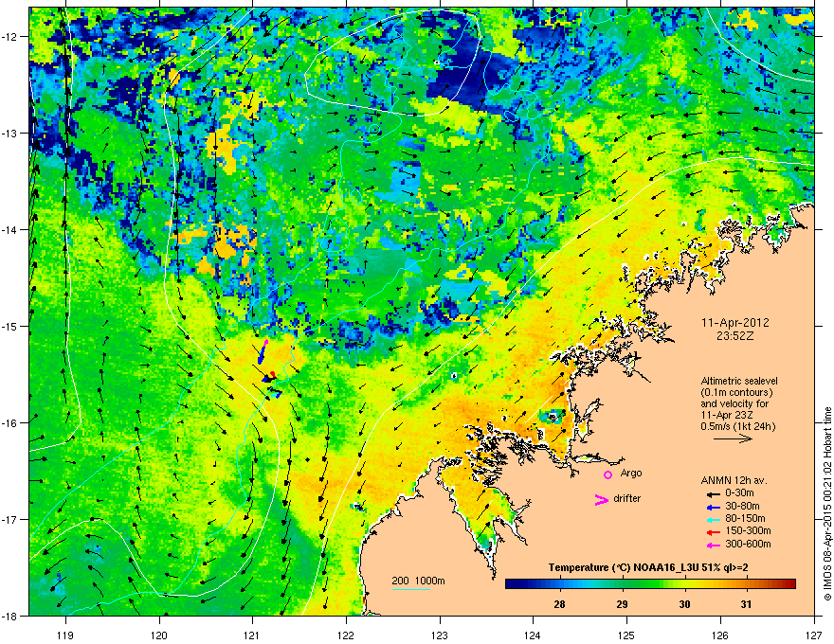Click the magenta Argo circle legend symbol
Viewport: 834px width, 644px height.
point(607,474)
